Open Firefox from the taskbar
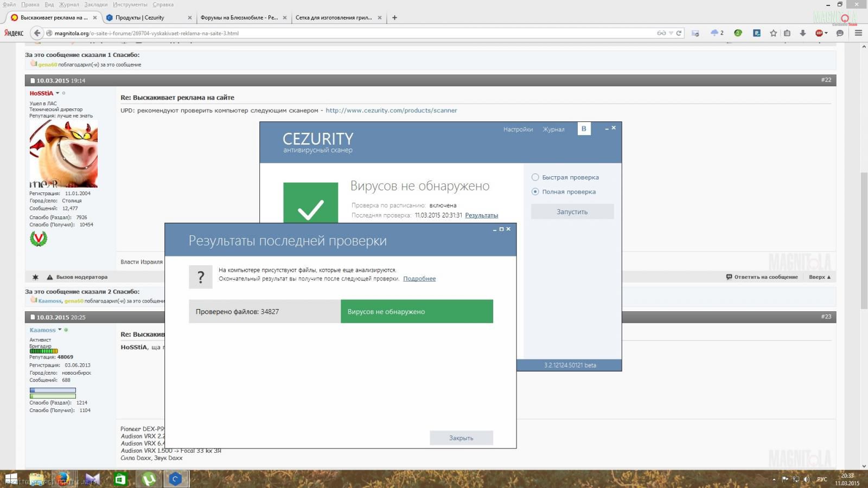The height and width of the screenshot is (488, 868). [x=63, y=479]
